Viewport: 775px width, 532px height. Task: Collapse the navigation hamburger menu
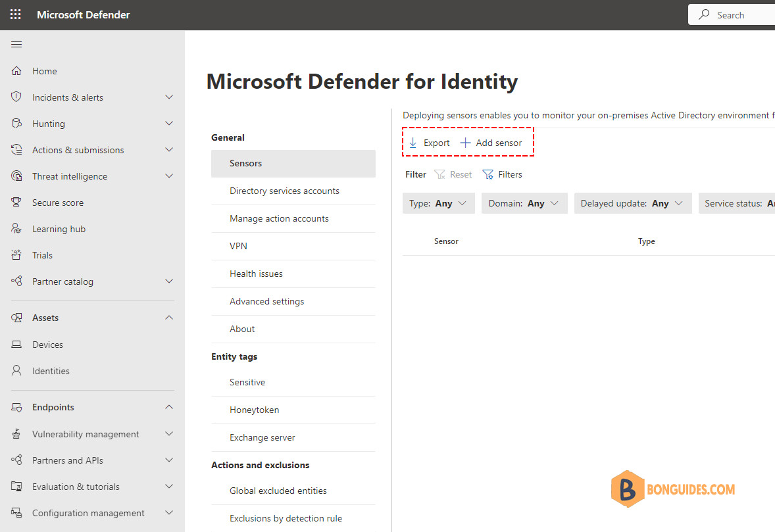[x=16, y=45]
